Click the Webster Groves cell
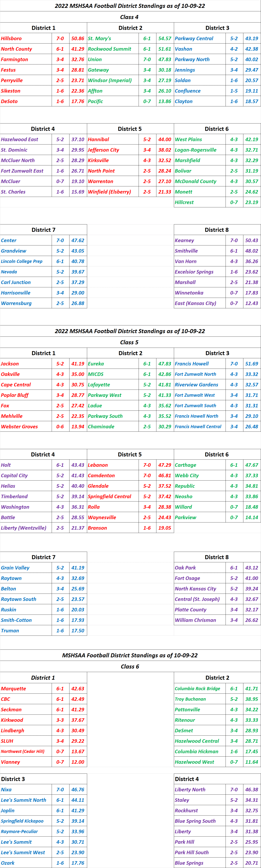Image resolution: width=261 pixels, height=868 pixels. 26,426
